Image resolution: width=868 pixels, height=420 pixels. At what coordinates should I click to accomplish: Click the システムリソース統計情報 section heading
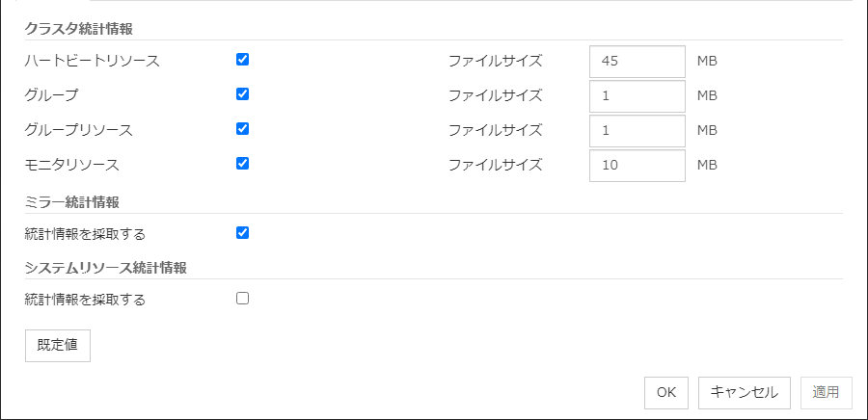(x=105, y=267)
